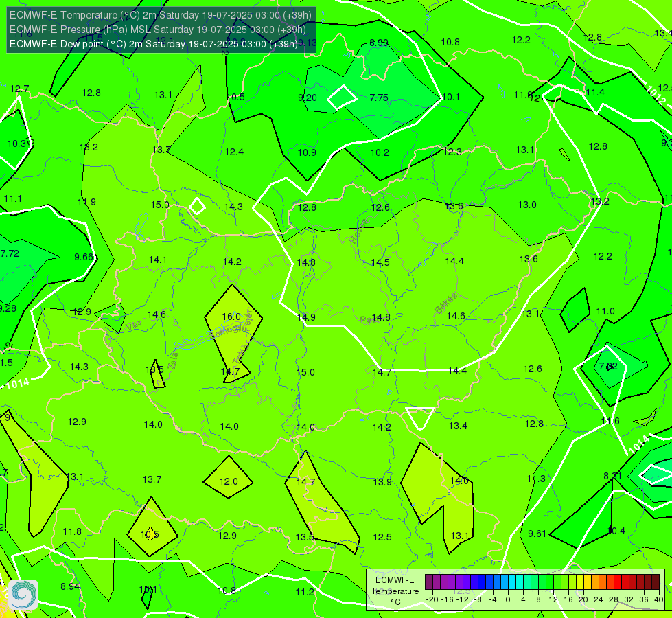The height and width of the screenshot is (618, 672).
Task: Click the Pest county label
Action: [368, 319]
